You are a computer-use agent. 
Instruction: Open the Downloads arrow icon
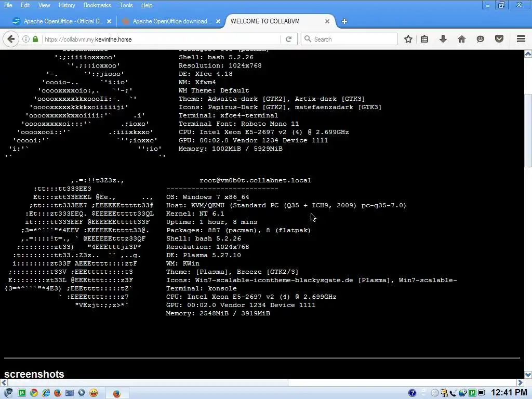tap(443, 39)
